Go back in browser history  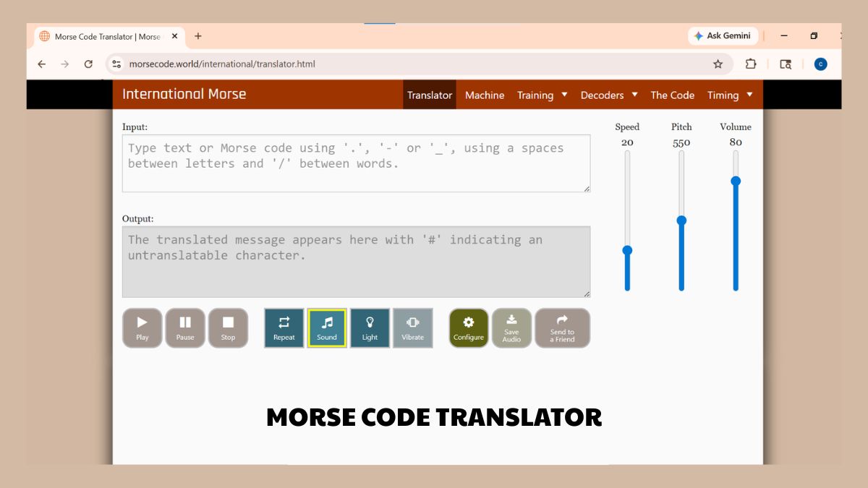tap(41, 64)
